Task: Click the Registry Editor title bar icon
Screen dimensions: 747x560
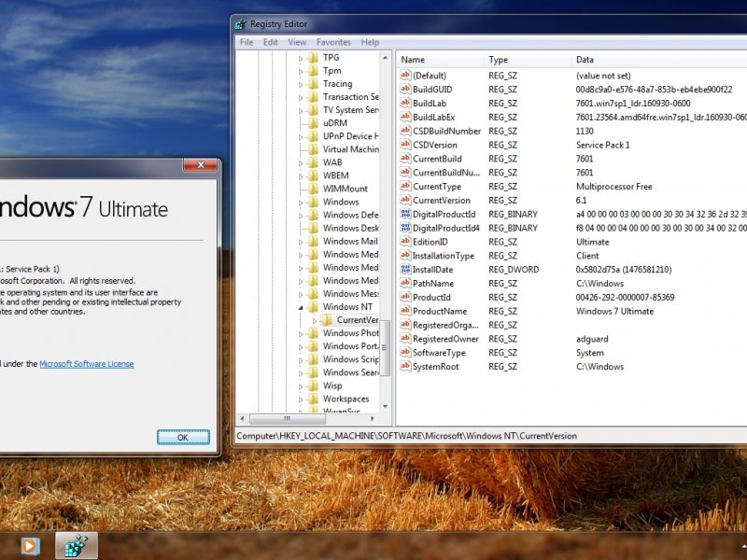Action: coord(241,24)
